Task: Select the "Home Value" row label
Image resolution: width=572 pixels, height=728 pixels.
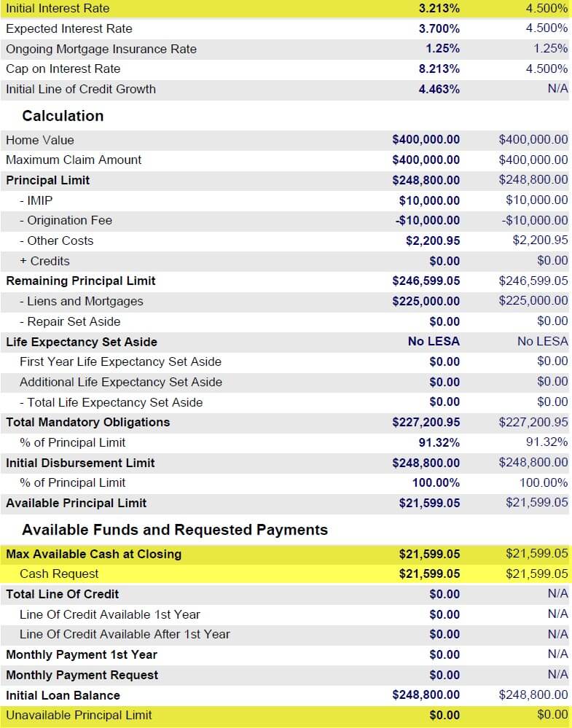Action: 40,140
